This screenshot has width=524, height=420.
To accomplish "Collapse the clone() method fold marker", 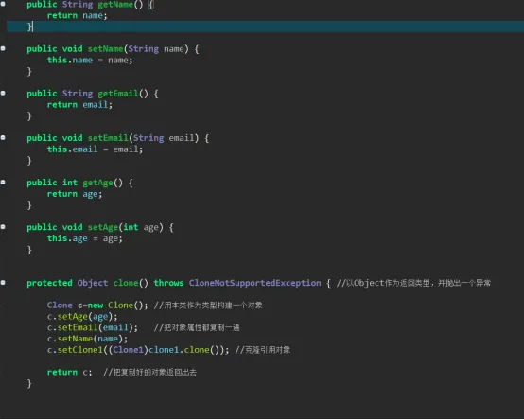I will pyautogui.click(x=3, y=283).
